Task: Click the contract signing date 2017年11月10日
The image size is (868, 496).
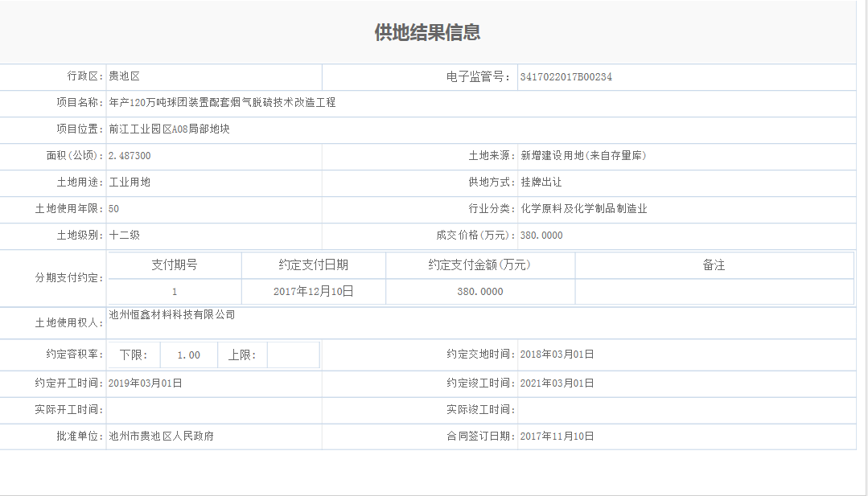Action: click(557, 437)
